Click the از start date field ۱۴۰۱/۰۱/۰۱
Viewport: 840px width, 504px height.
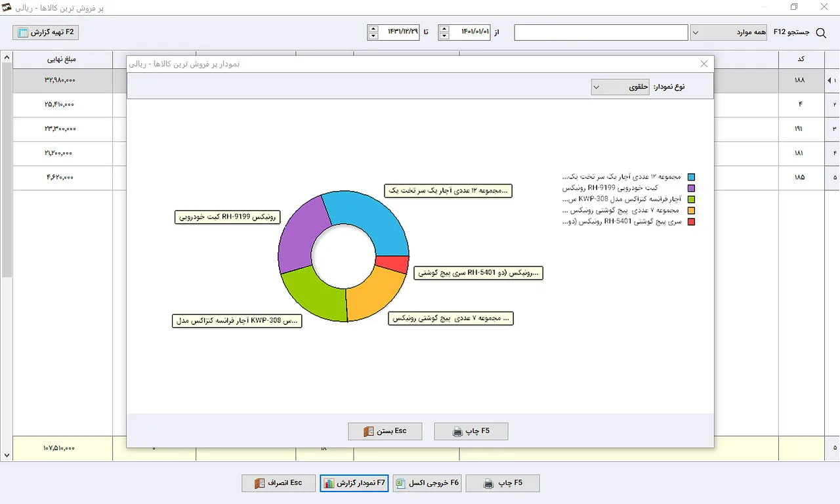(471, 32)
